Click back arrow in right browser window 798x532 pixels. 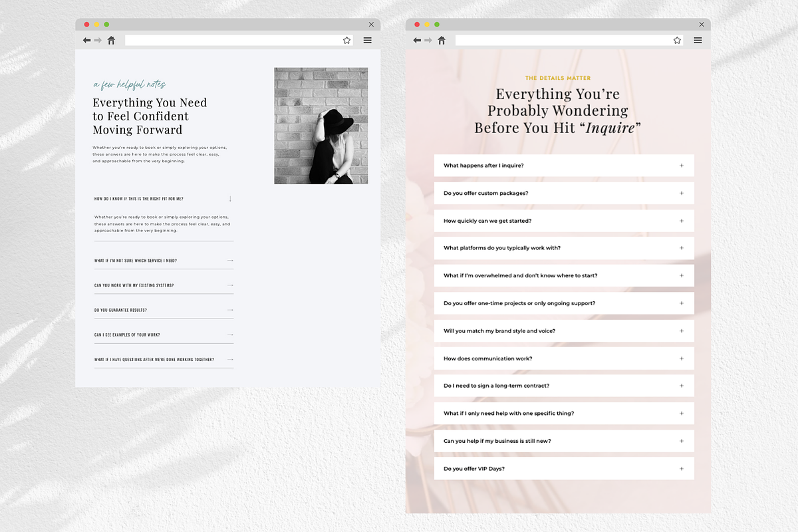[x=417, y=41]
